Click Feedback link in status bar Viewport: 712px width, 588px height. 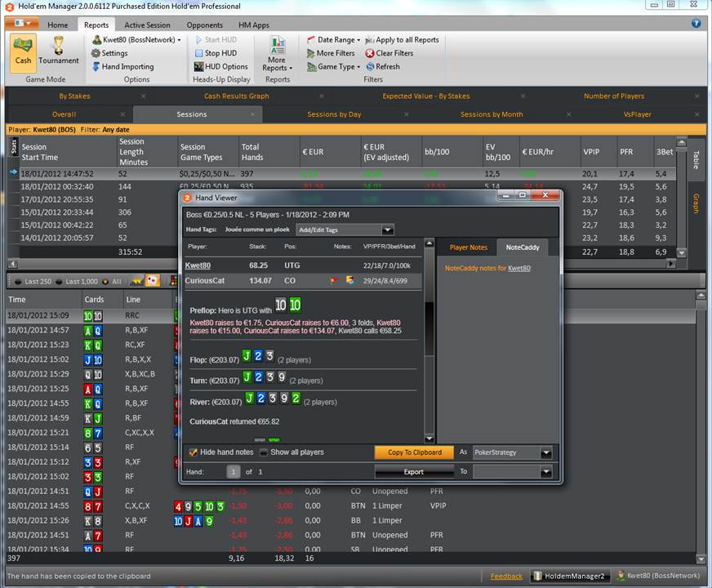tap(506, 577)
